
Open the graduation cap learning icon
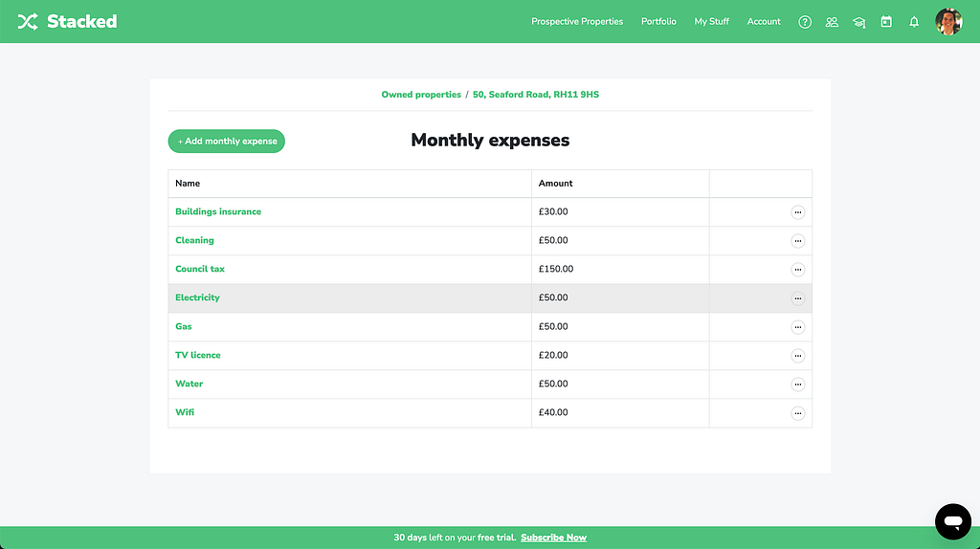point(858,22)
